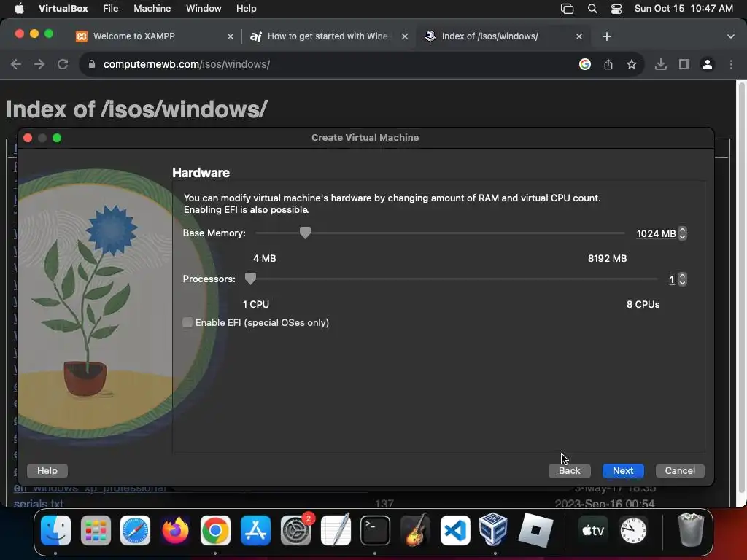The width and height of the screenshot is (747, 560).
Task: Click the VirtualBox dock icon
Action: coord(493,530)
